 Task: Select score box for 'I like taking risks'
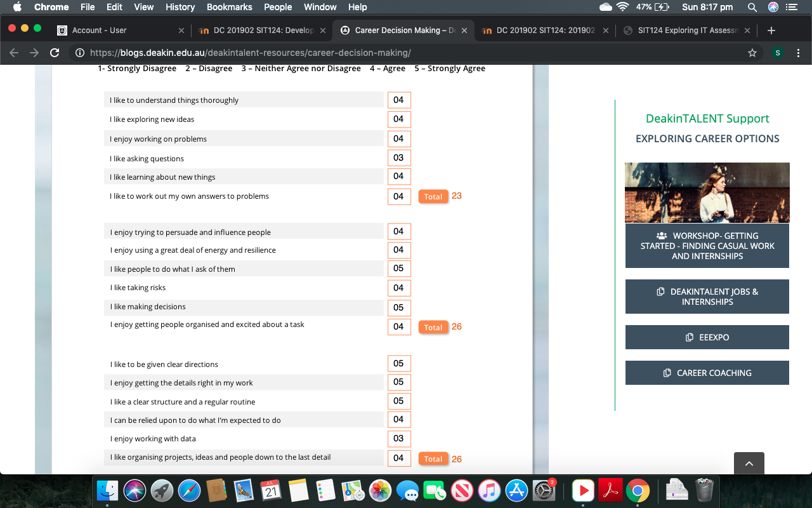(x=399, y=288)
